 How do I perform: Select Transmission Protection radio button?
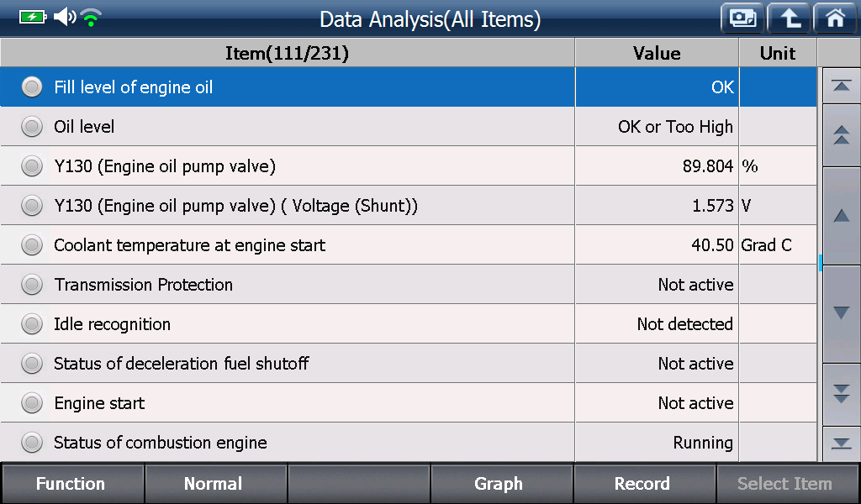point(32,285)
